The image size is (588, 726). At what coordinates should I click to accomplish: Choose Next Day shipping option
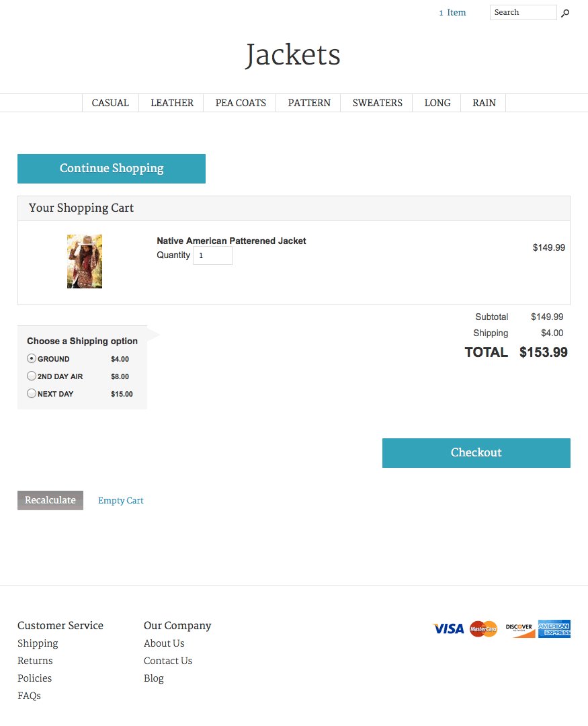[x=32, y=394]
